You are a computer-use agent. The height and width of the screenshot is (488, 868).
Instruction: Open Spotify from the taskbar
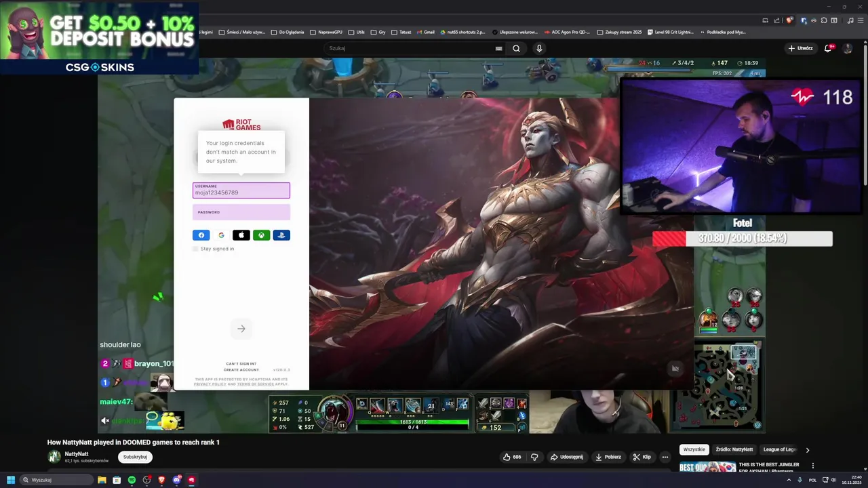(x=132, y=480)
